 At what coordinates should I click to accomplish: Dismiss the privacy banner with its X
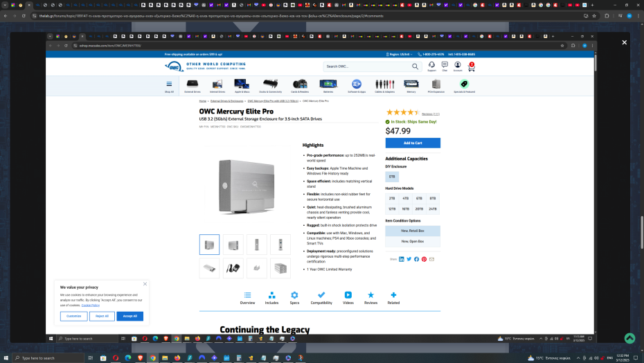tap(145, 283)
